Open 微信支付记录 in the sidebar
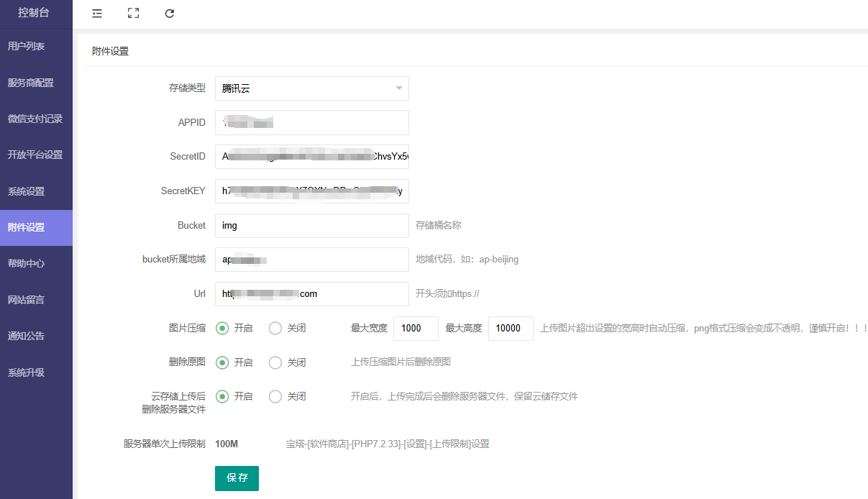 click(36, 119)
